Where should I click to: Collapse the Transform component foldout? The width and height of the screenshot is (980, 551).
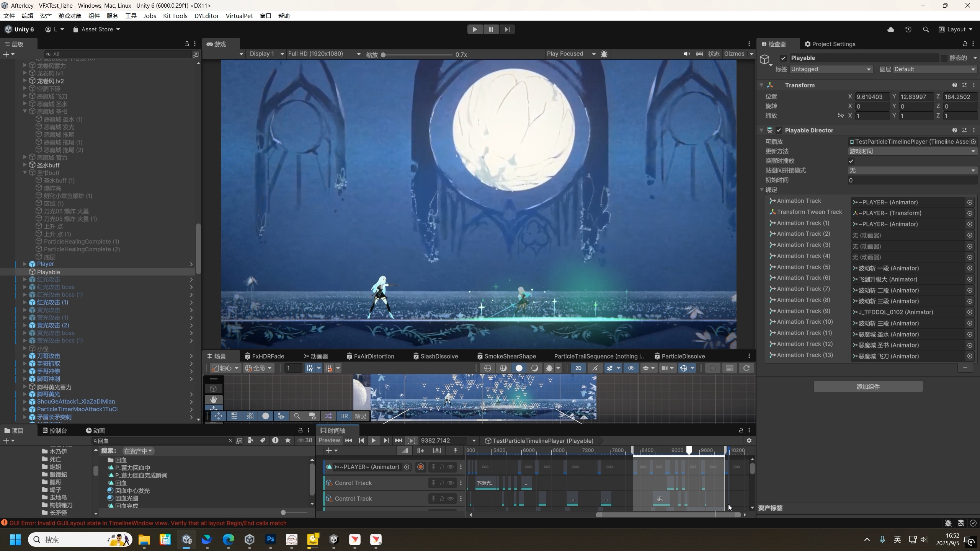point(761,85)
